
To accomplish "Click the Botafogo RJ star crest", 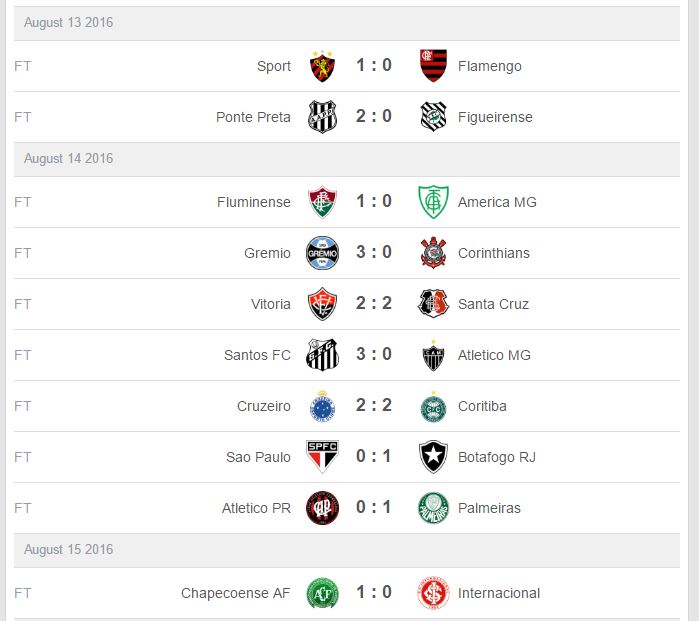I will coord(433,456).
